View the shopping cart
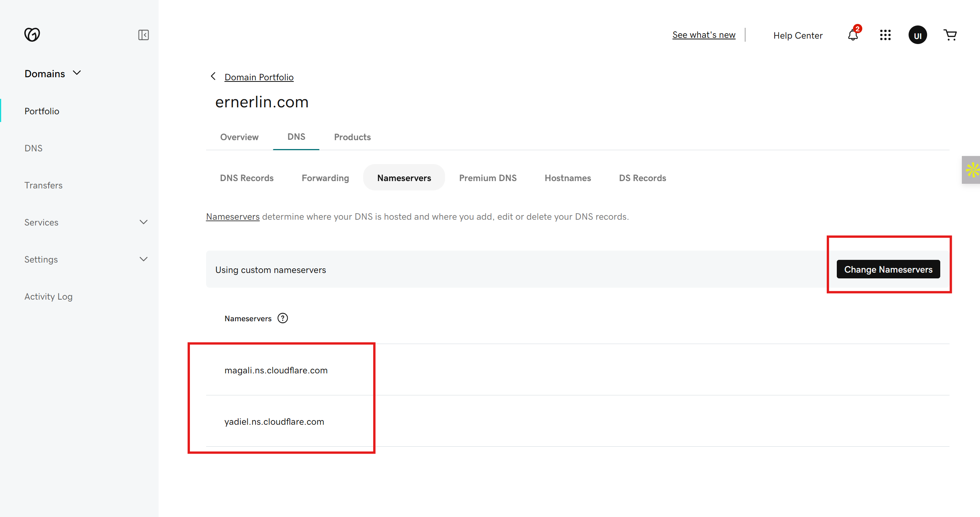 click(950, 35)
